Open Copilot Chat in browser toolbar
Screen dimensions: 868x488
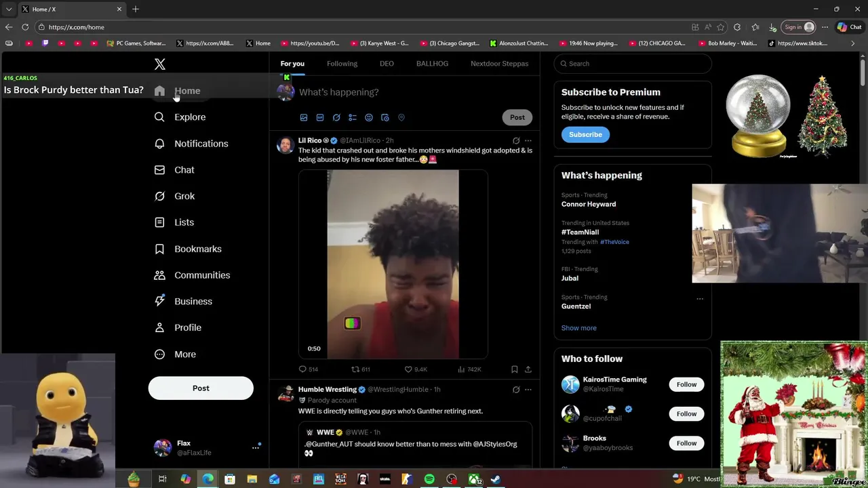[850, 27]
